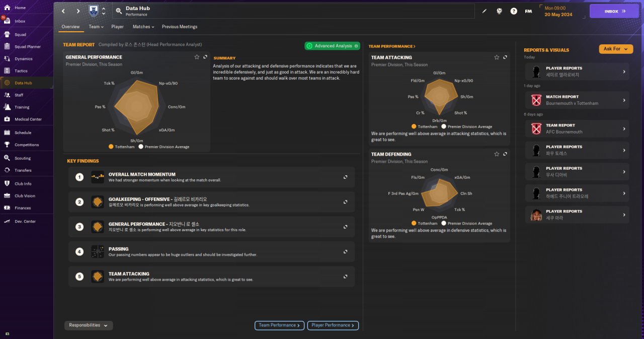Open the Matches tab dropdown
Screen dimensions: 644x339
[143, 27]
